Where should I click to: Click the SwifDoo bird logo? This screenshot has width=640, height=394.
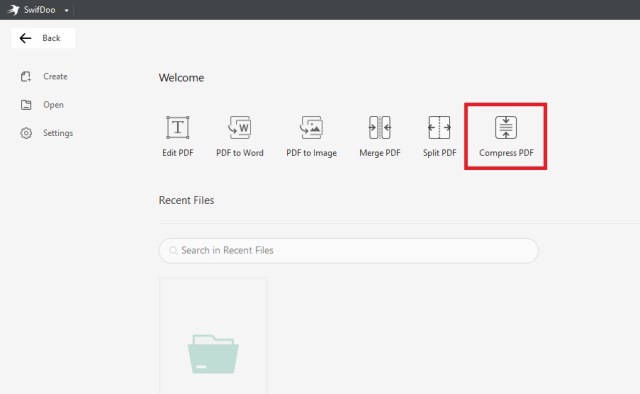[13, 10]
